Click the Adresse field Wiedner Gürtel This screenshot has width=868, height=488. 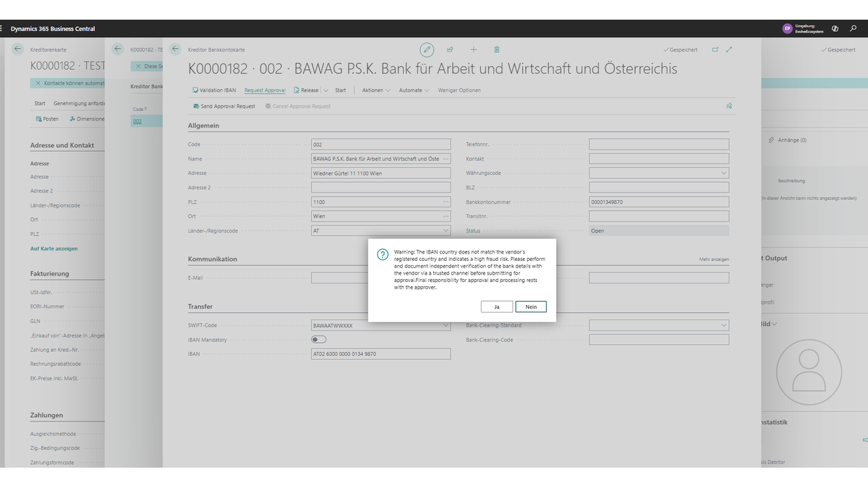click(x=381, y=173)
